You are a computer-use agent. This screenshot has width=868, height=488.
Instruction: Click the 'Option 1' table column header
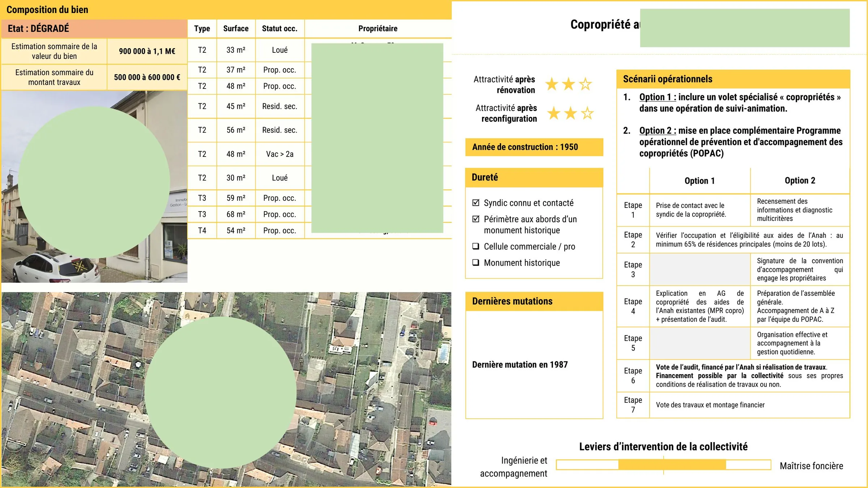tap(699, 181)
